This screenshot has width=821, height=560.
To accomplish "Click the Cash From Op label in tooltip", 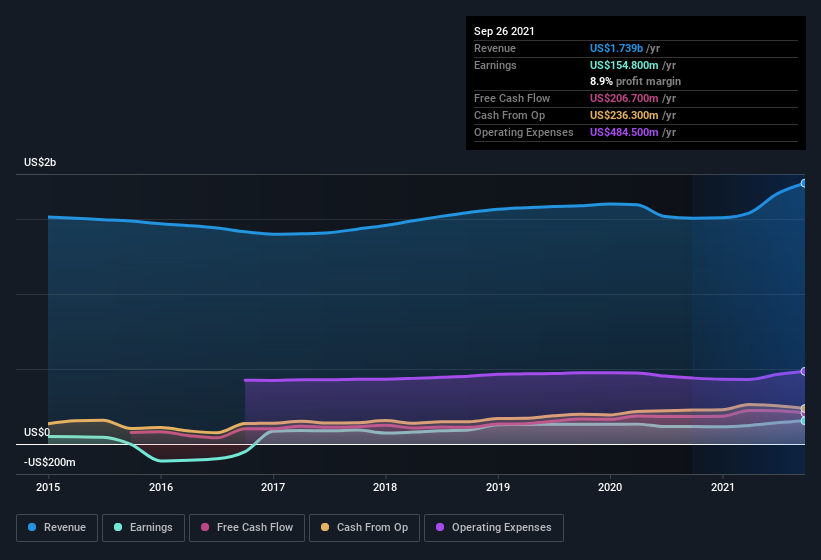I will pos(509,115).
